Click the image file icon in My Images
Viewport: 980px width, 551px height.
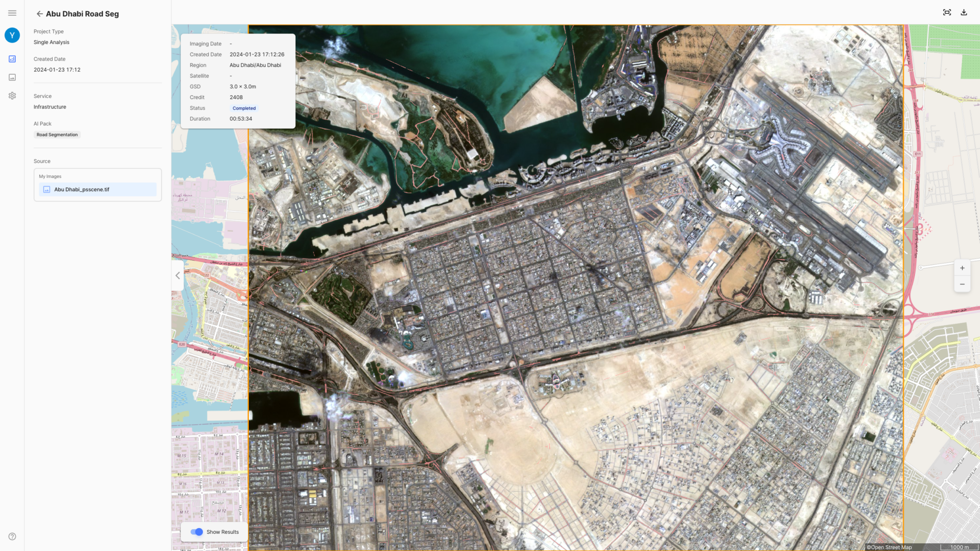47,189
